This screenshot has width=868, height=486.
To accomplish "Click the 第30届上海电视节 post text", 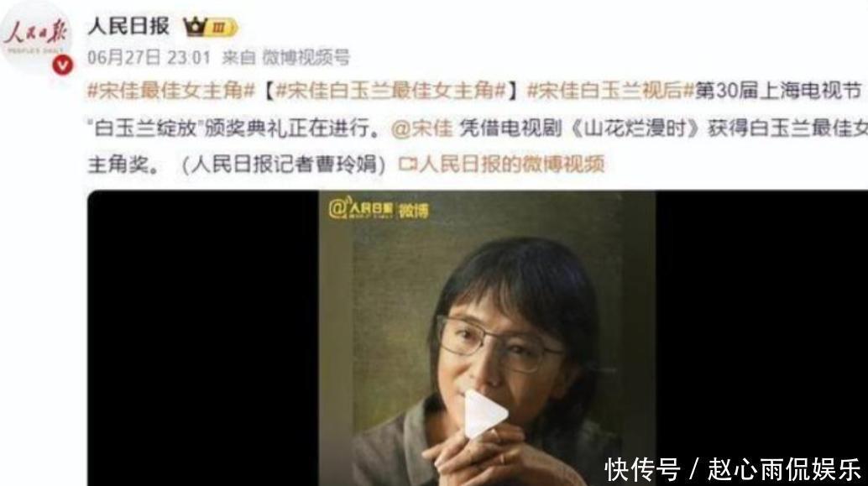I will [x=778, y=91].
